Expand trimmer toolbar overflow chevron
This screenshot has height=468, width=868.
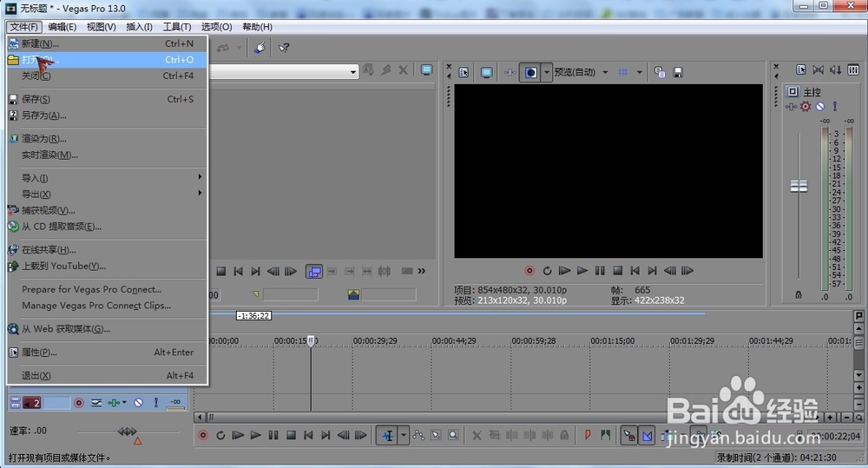point(422,272)
